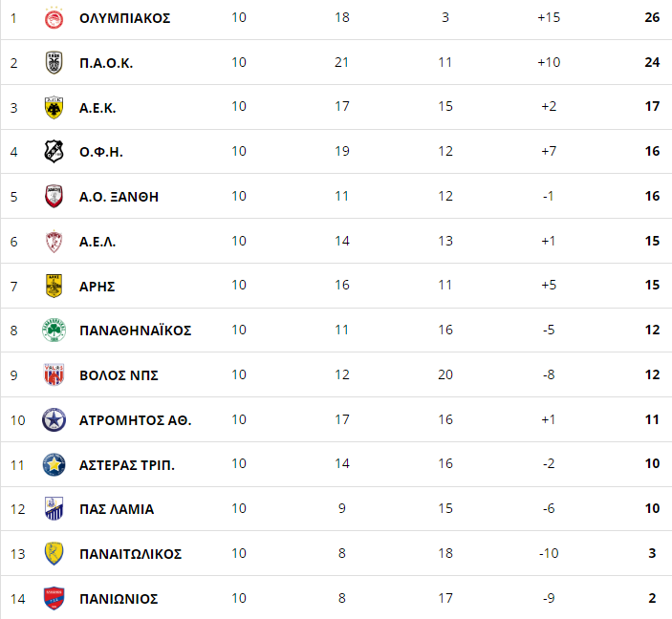Click the Panionios red and blue crest
This screenshot has height=619, width=672.
[x=54, y=598]
